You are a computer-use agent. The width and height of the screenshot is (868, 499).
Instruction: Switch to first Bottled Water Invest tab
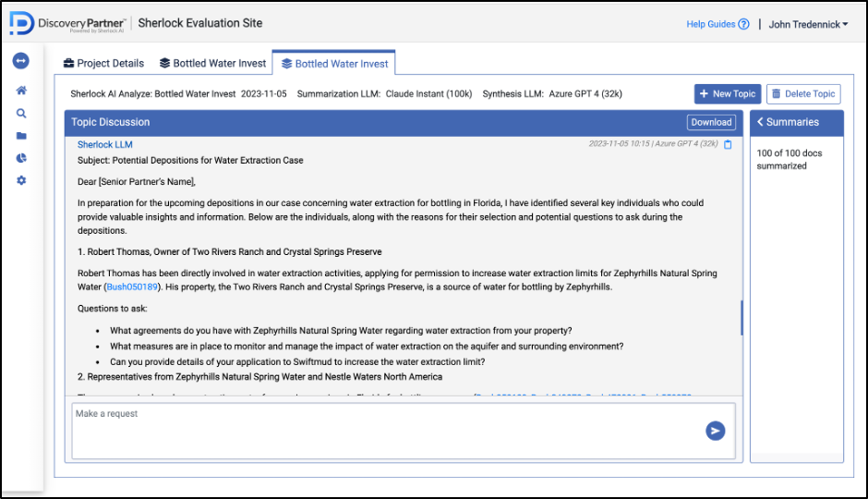click(x=213, y=63)
